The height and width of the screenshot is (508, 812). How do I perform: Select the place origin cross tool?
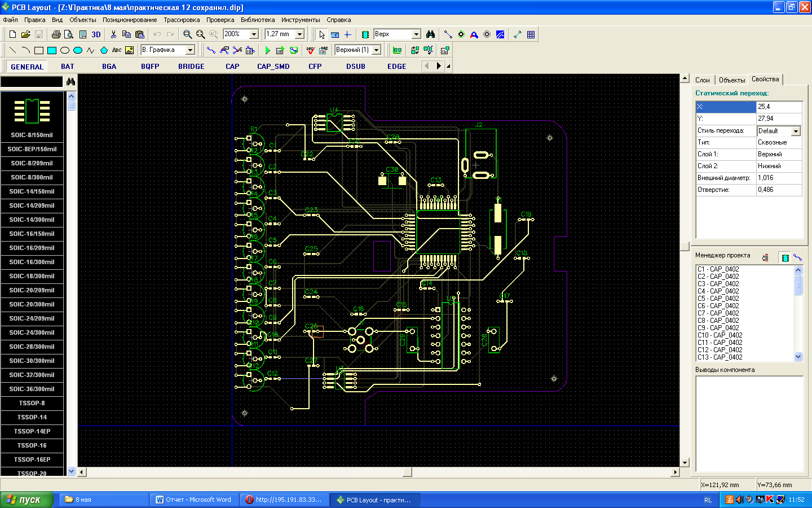[348, 34]
